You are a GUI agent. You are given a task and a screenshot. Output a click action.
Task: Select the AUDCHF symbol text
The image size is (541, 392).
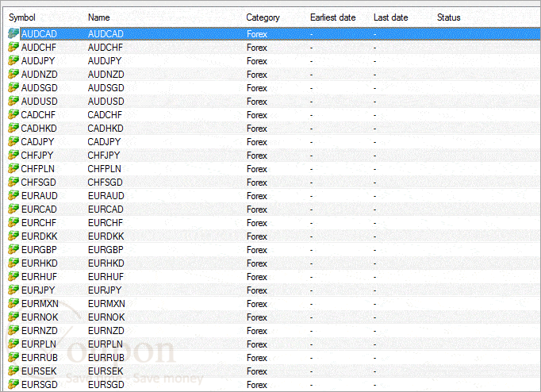39,48
